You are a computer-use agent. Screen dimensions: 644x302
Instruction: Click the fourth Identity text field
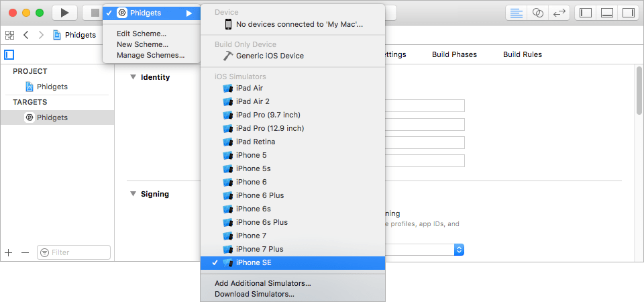[x=425, y=160]
